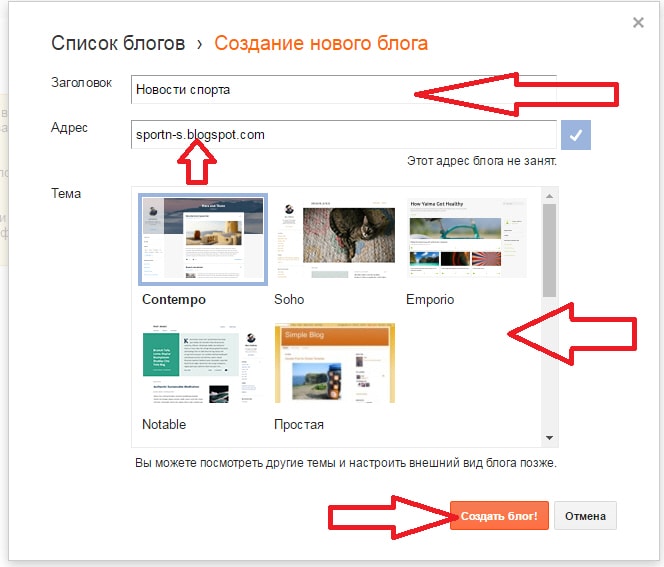The image size is (664, 567).
Task: Click the theme list scroll up arrow
Action: click(x=549, y=196)
